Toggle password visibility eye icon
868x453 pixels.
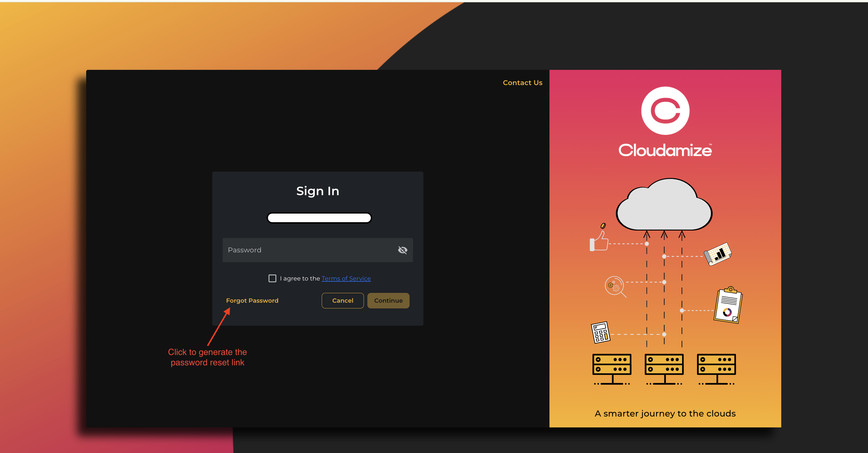point(402,250)
